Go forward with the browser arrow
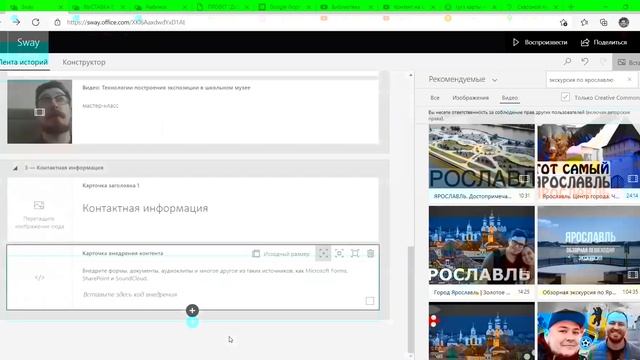The image size is (640, 360). pos(16,22)
